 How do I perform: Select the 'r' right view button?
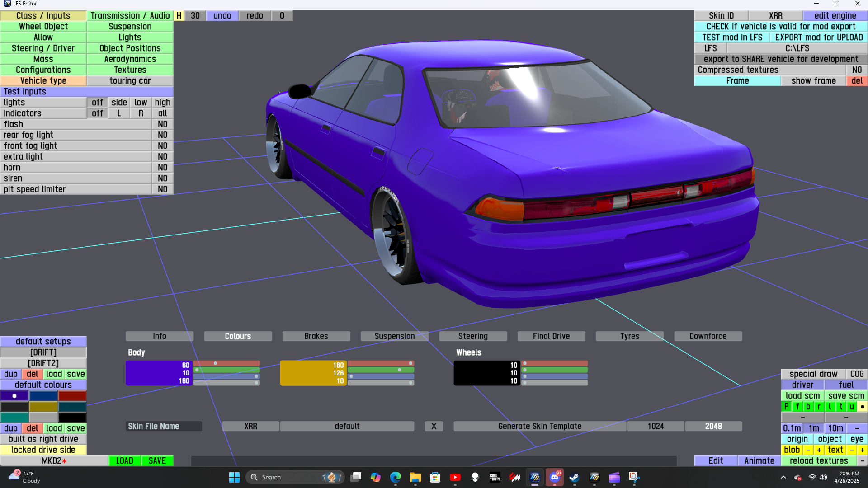tap(819, 407)
